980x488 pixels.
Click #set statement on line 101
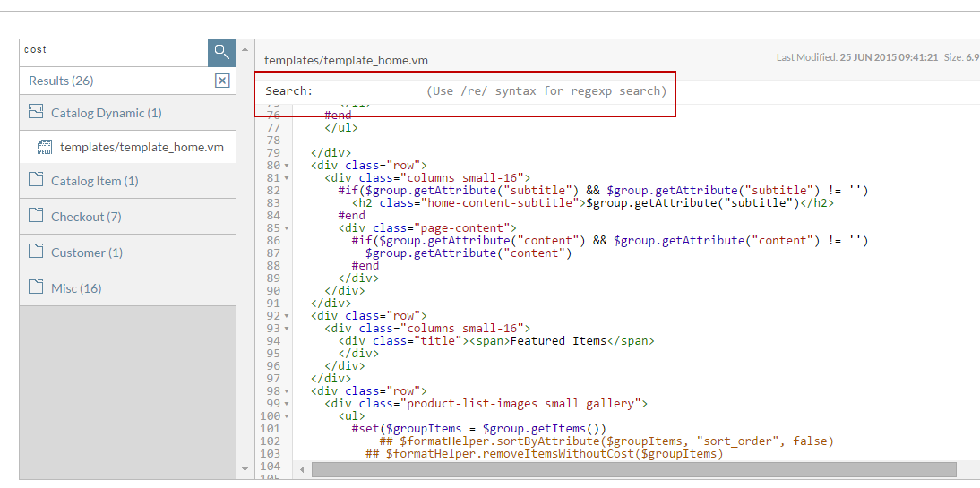(478, 429)
